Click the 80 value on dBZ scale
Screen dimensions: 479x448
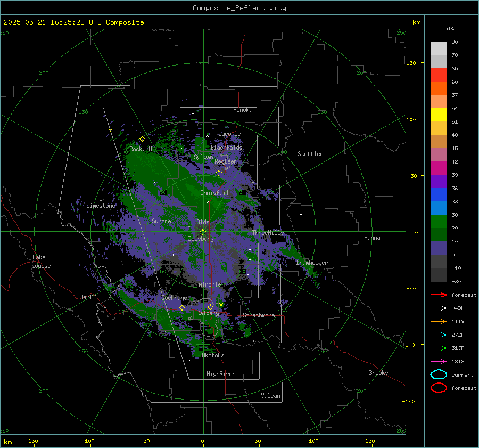455,42
